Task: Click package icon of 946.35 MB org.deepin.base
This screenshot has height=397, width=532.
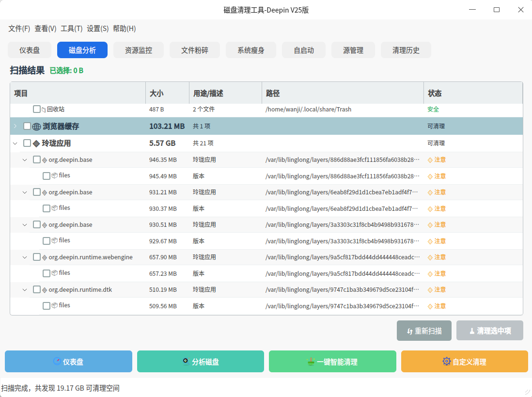Action: (45, 160)
